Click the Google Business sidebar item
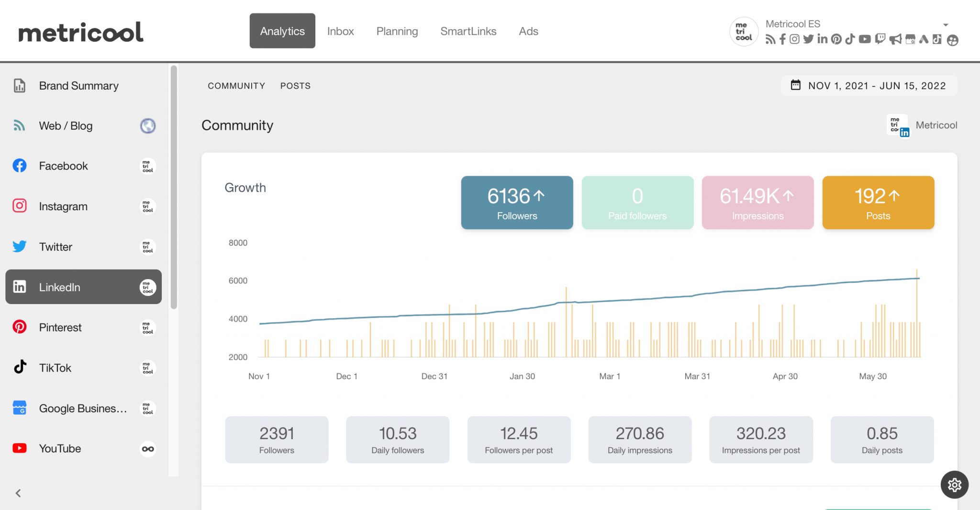Screen dimensions: 980x510 (x=83, y=408)
